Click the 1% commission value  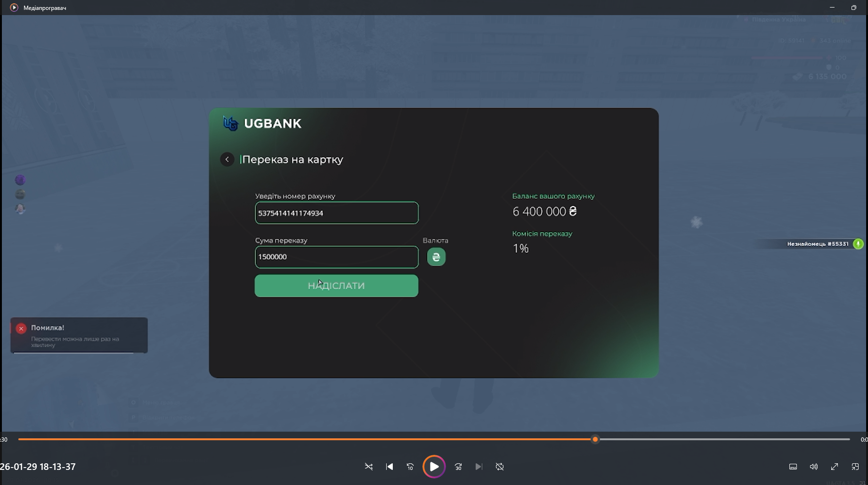pyautogui.click(x=520, y=248)
